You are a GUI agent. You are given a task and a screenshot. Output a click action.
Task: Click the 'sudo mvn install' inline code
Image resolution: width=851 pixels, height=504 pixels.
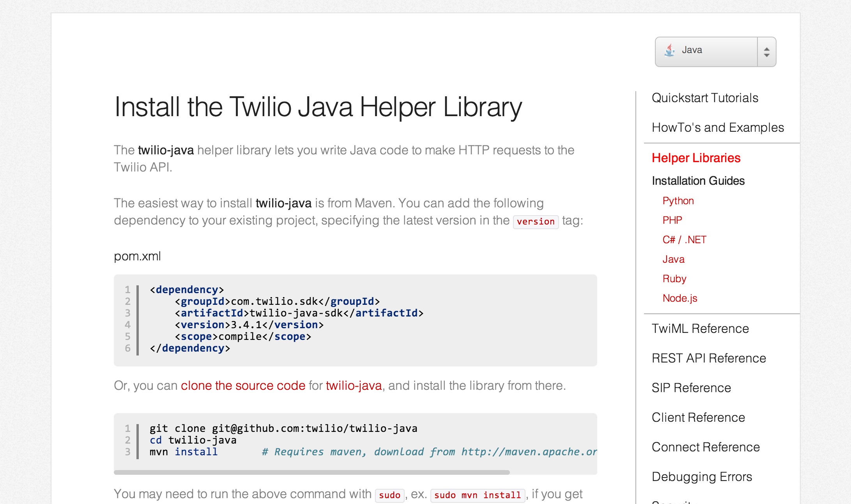478,495
